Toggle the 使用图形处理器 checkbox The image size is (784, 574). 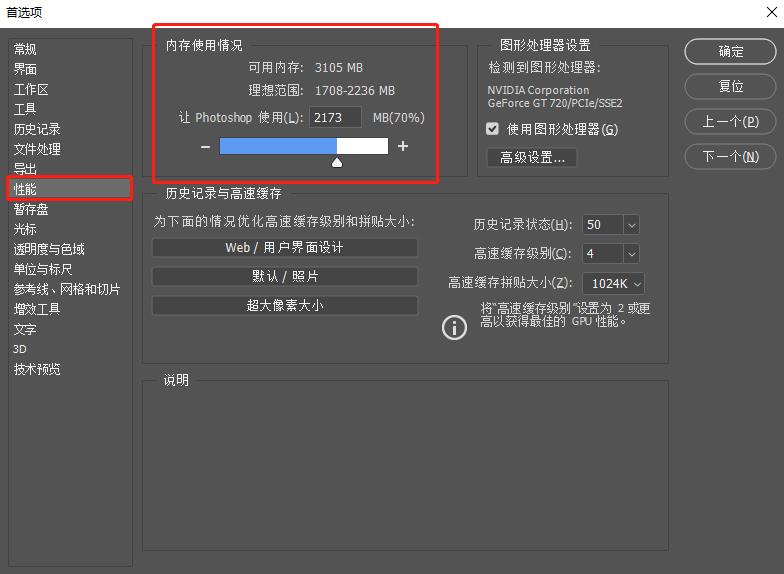(492, 129)
